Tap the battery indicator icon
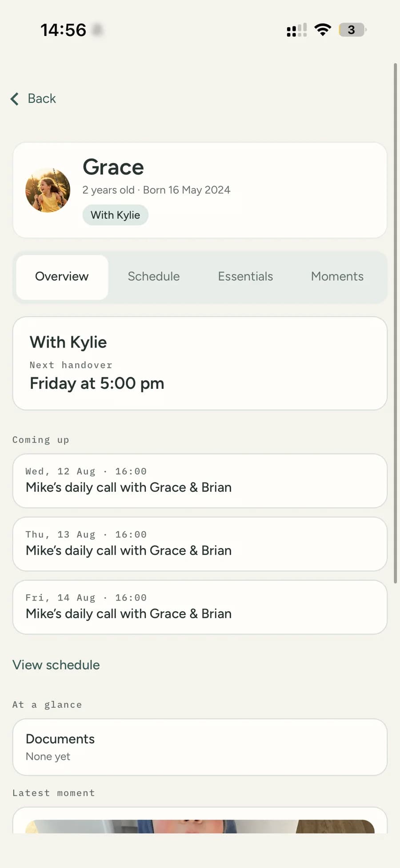The height and width of the screenshot is (868, 400). [x=352, y=30]
